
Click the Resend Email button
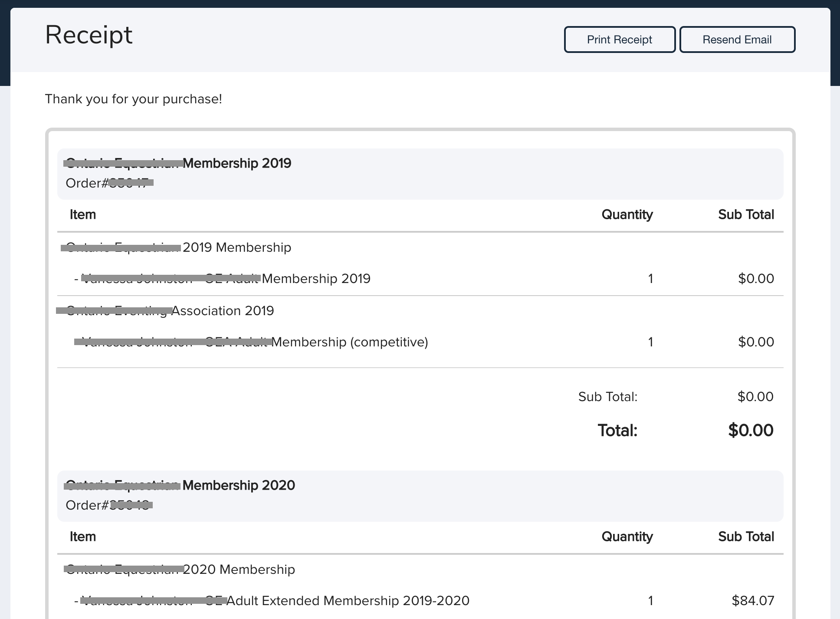(x=737, y=40)
